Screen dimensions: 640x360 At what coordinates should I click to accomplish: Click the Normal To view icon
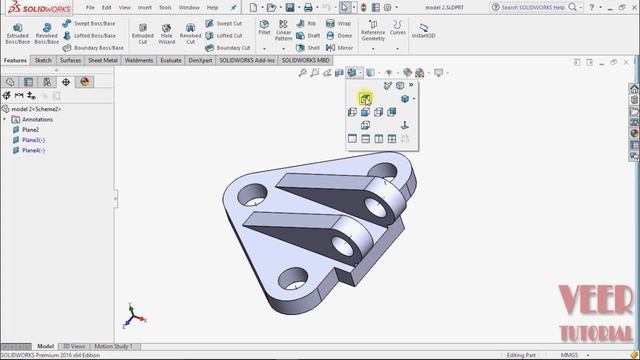click(x=405, y=125)
